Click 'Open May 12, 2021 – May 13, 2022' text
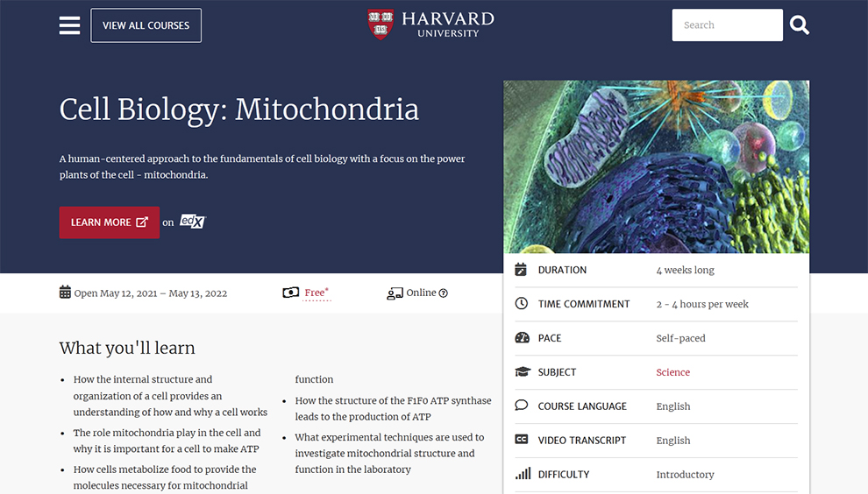 click(151, 293)
